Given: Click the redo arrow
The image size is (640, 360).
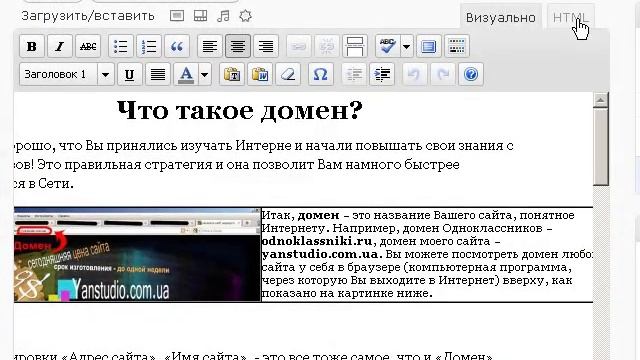Looking at the screenshot, I should click(442, 74).
